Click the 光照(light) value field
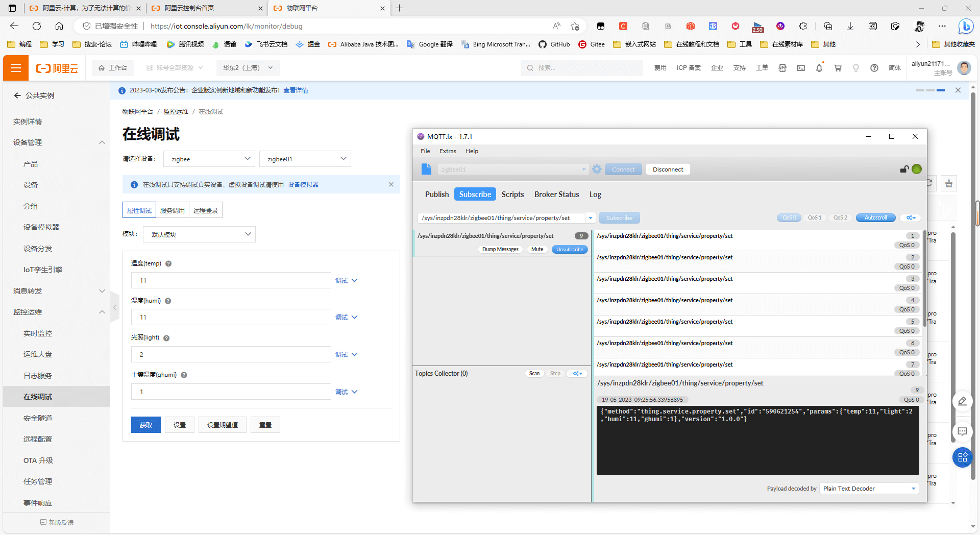980x535 pixels. pos(231,355)
